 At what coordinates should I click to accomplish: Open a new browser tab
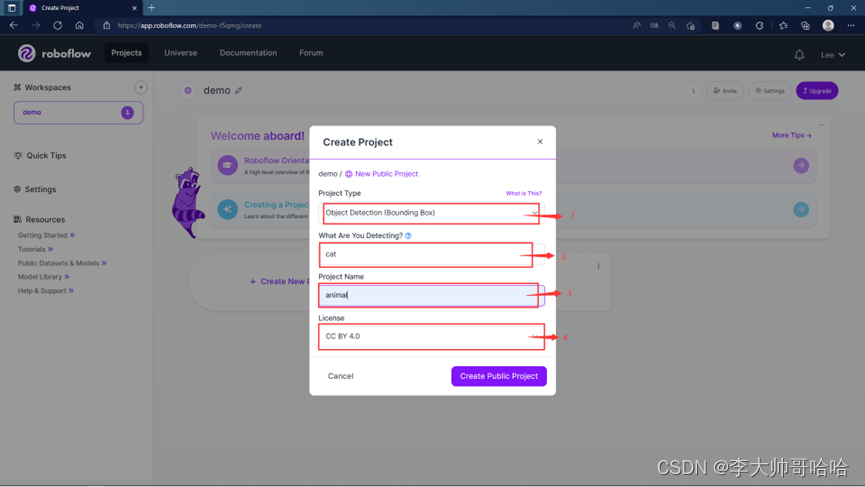(x=152, y=8)
